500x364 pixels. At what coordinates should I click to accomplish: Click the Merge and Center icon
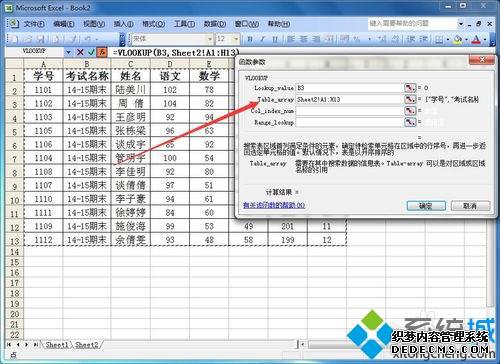(x=329, y=39)
